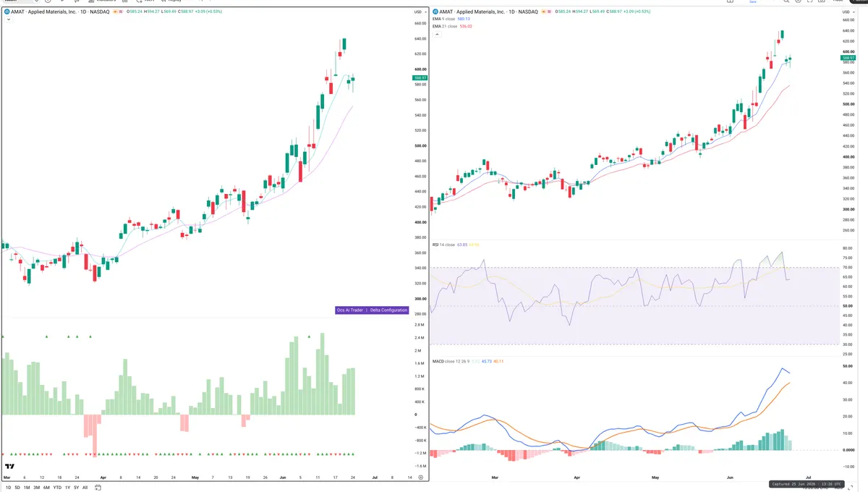
Task: Click the AMAT symbol logo on right chart
Action: (x=436, y=12)
